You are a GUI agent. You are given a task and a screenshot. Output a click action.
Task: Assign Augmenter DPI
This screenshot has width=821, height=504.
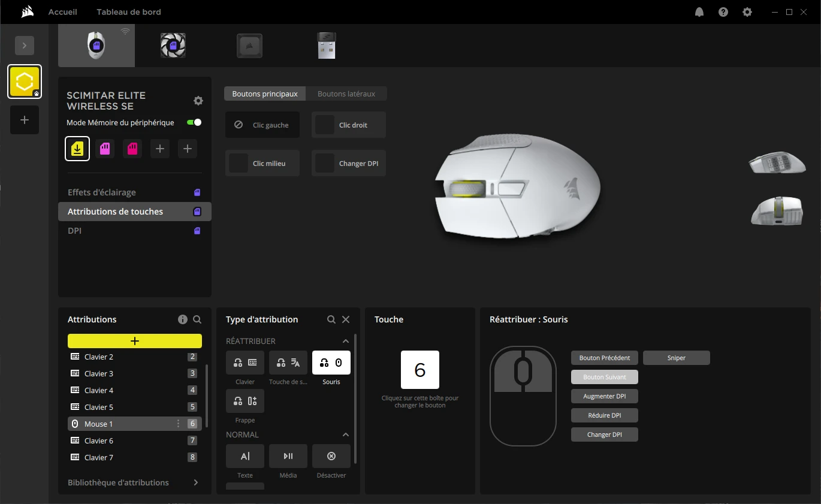[605, 396]
